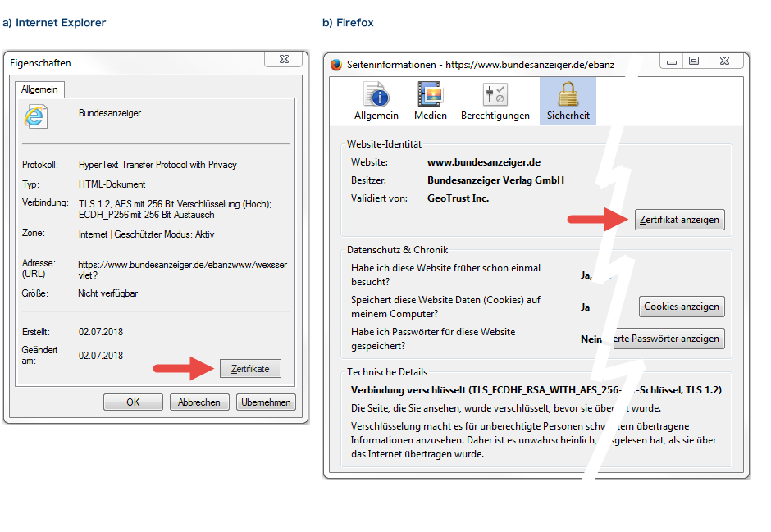Click 'Bundesanzeiger Verlag GmbH' owner text
Screen dimensions: 771x532
[495, 180]
